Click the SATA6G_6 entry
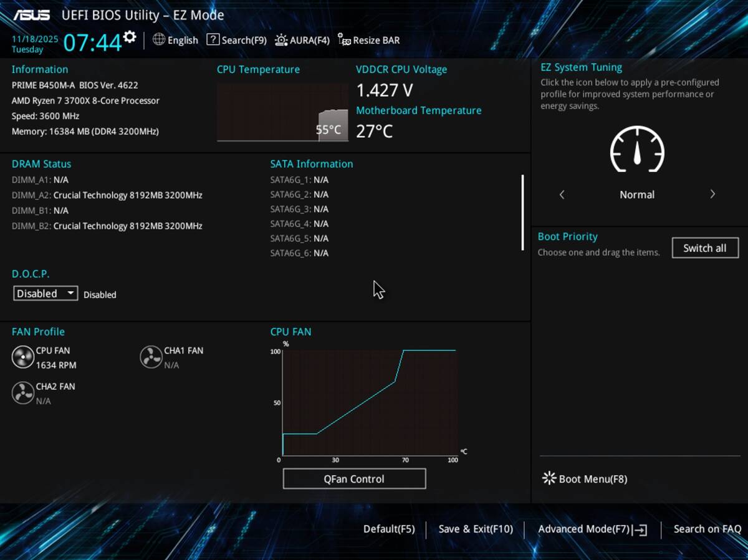Screen dimensions: 748x560 [299, 253]
